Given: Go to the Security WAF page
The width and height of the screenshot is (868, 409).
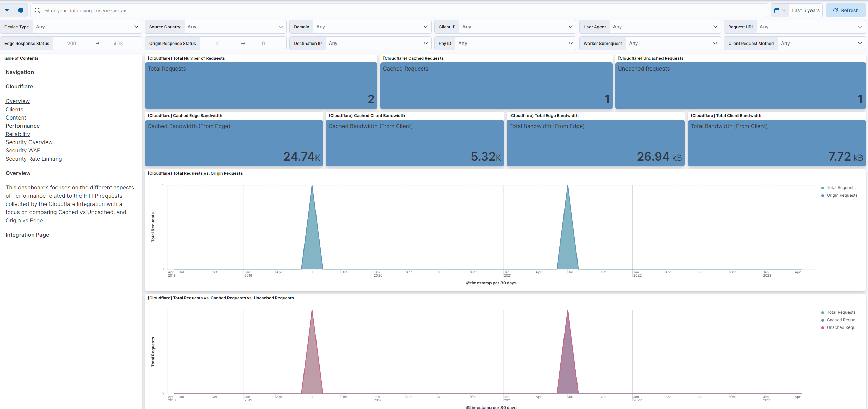Looking at the screenshot, I should 23,150.
